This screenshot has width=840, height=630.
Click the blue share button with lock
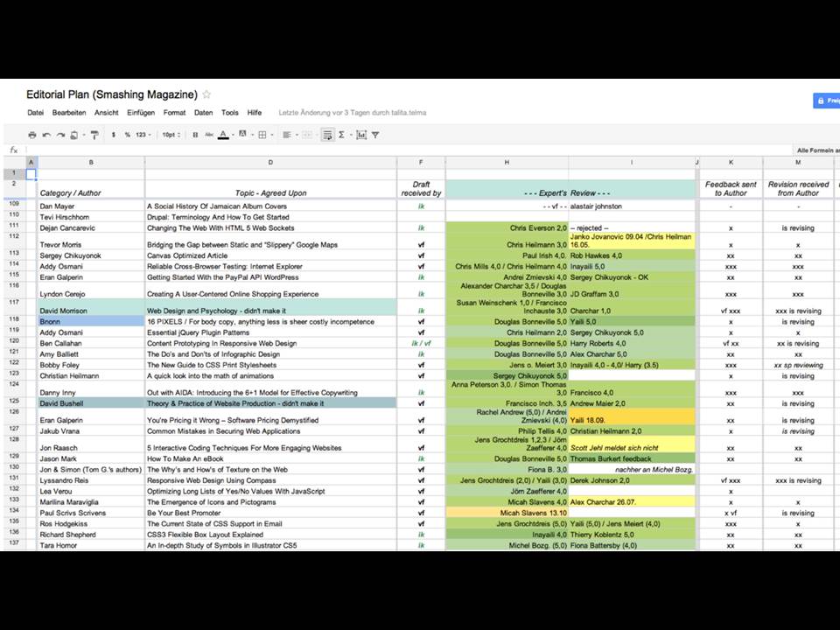coord(827,100)
